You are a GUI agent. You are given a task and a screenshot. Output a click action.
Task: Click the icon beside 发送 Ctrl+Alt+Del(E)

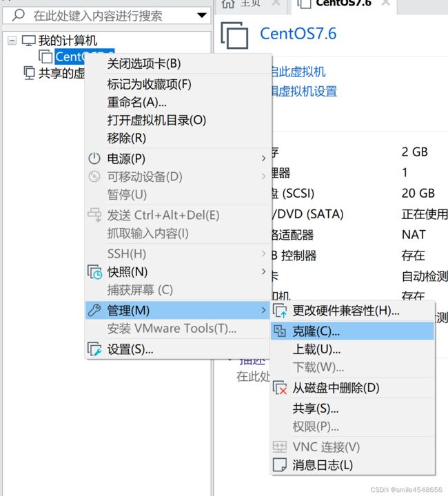94,215
